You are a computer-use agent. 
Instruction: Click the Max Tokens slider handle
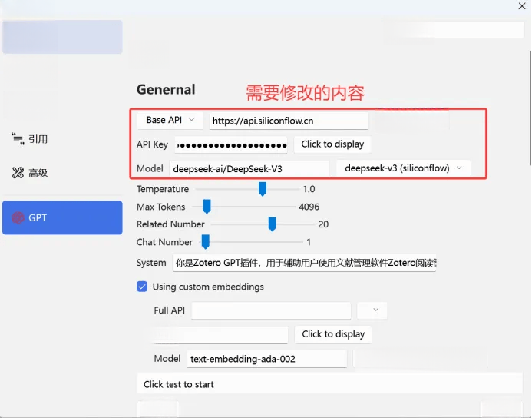pos(207,207)
